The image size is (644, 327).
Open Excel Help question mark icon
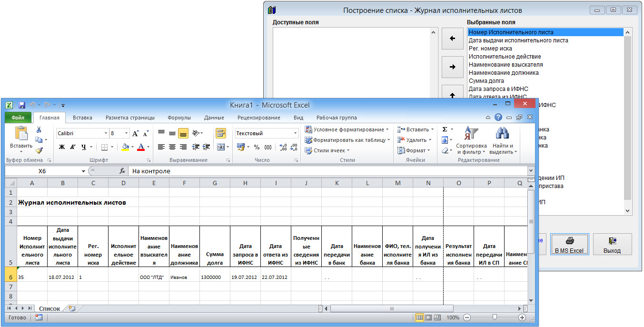pos(498,117)
